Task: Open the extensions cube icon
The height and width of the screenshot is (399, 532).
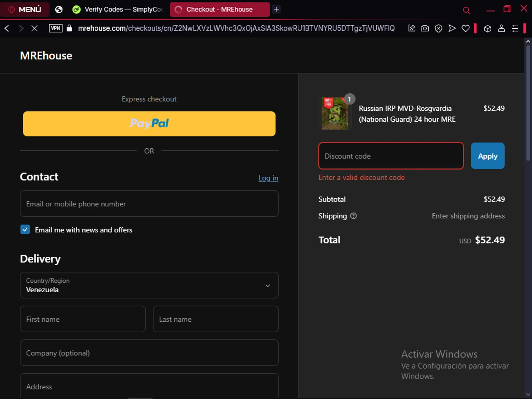Action: click(x=488, y=28)
